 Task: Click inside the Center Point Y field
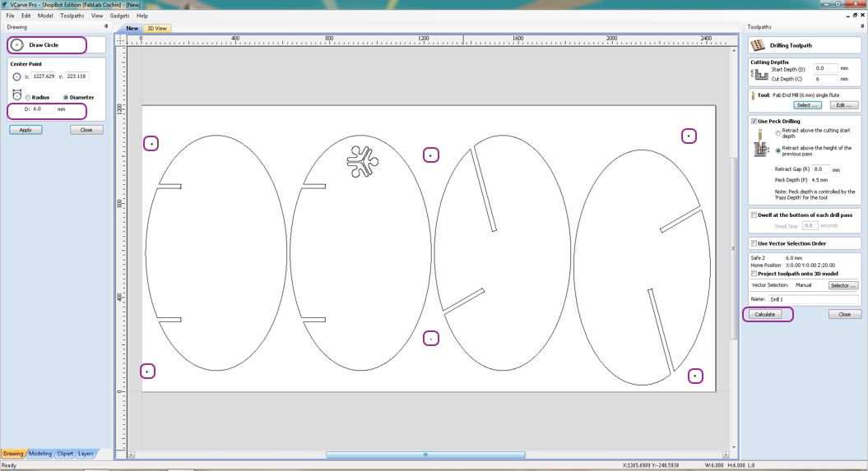coord(77,76)
